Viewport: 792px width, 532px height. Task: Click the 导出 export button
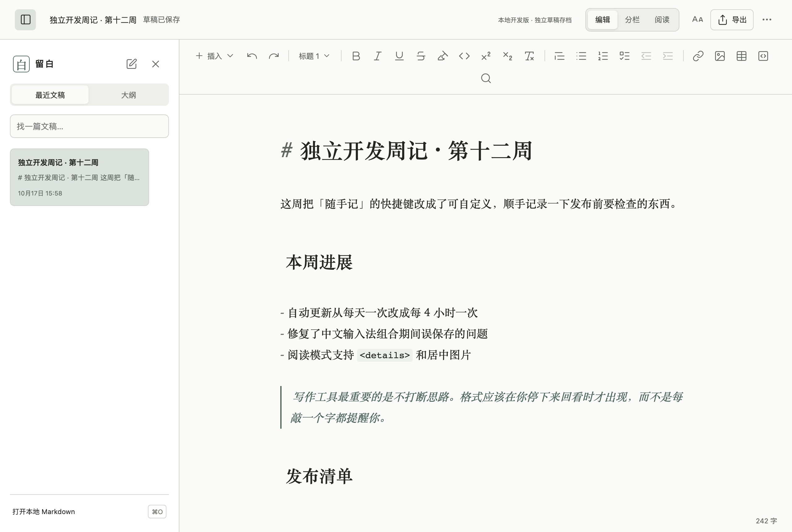click(732, 20)
